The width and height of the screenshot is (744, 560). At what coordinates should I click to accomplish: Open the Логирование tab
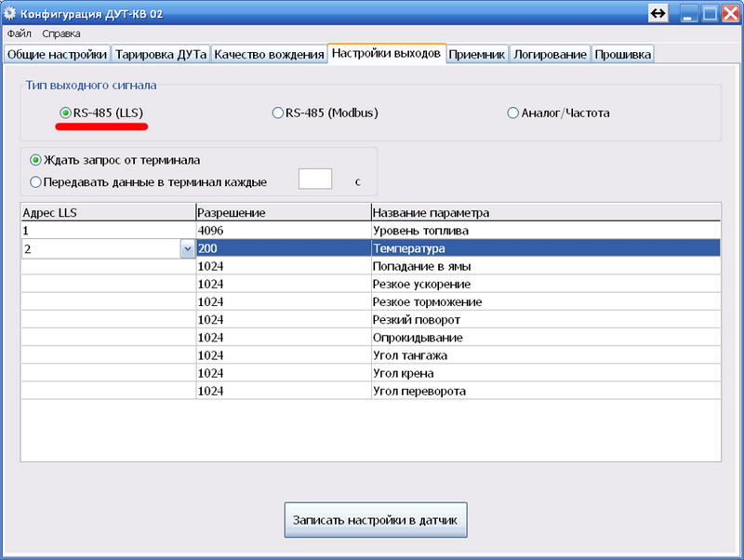pyautogui.click(x=550, y=54)
